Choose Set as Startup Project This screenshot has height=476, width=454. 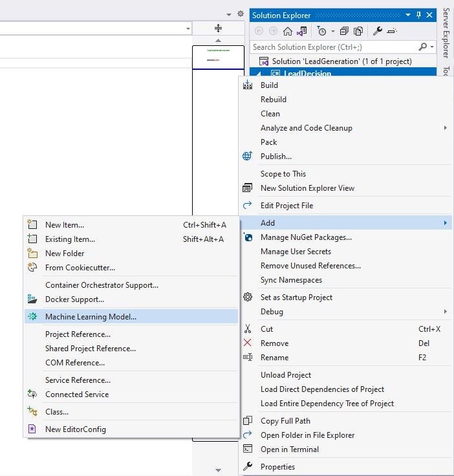point(345,297)
